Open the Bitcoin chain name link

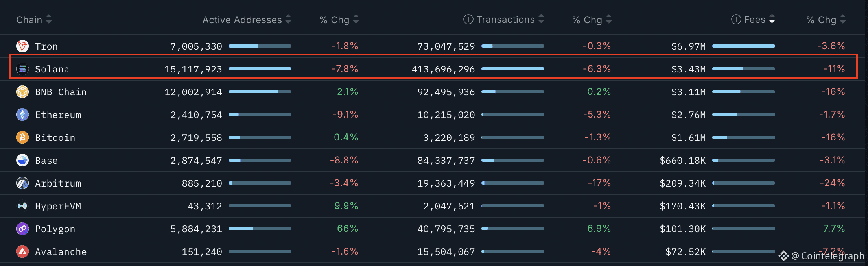click(x=55, y=138)
